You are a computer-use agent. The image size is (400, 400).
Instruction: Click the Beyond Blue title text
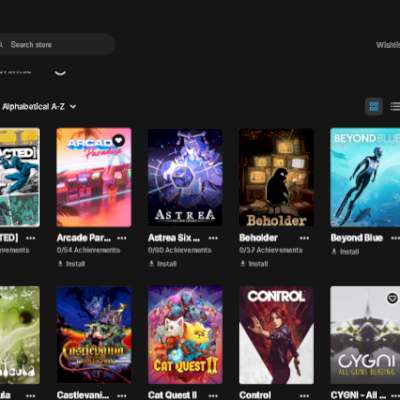click(357, 238)
